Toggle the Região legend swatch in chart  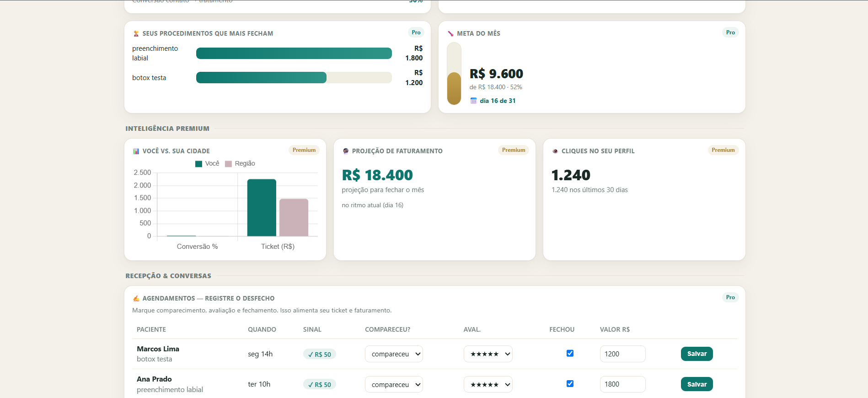[228, 164]
